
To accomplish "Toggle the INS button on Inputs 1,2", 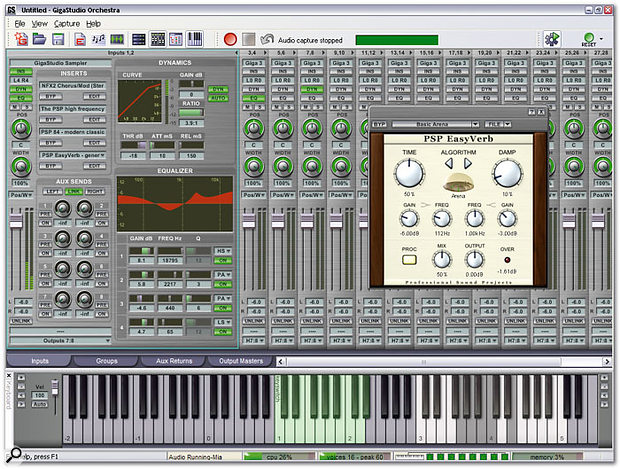I will 21,72.
